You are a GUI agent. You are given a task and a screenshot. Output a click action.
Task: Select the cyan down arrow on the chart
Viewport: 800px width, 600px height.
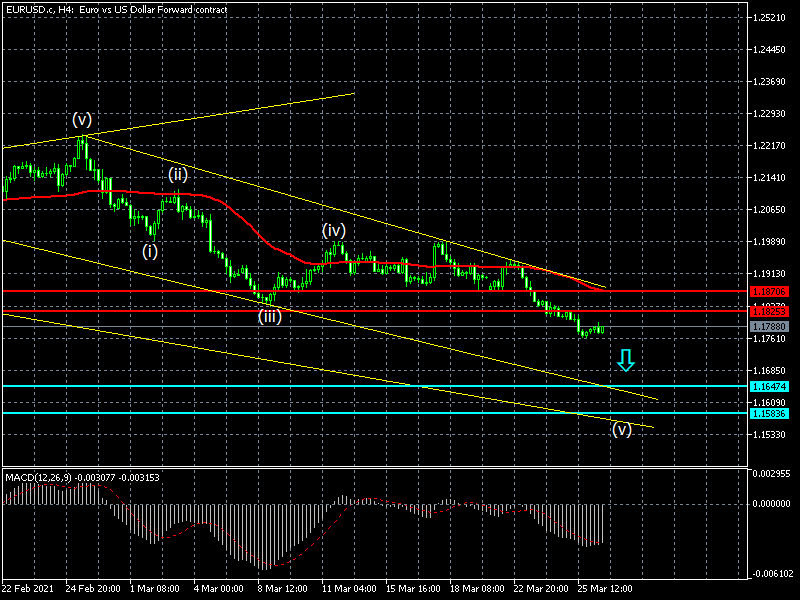click(626, 360)
